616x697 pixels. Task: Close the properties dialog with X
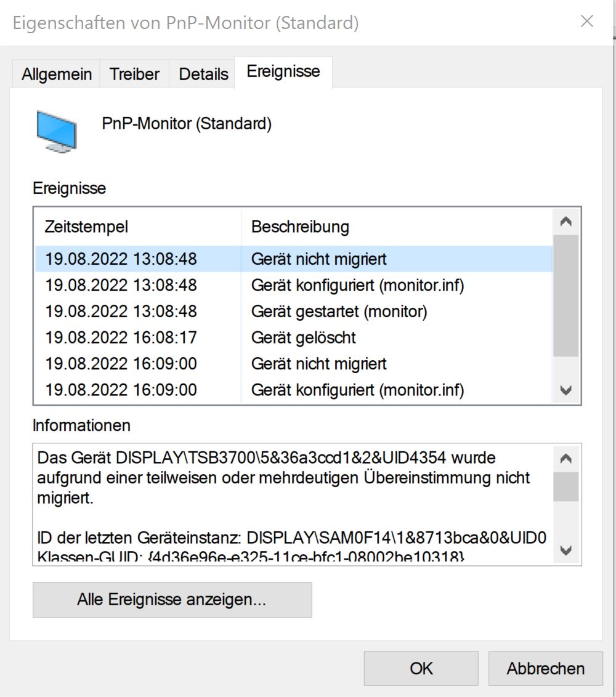pyautogui.click(x=586, y=21)
